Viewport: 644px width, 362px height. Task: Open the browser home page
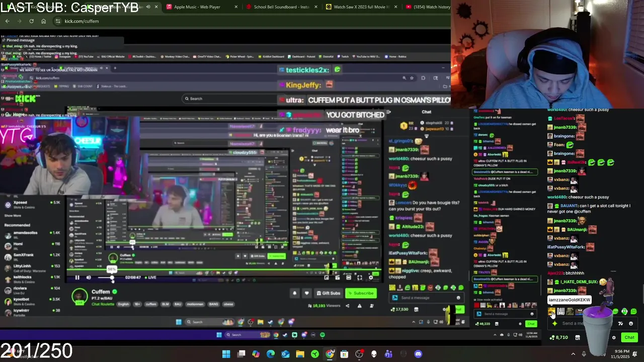click(x=43, y=21)
